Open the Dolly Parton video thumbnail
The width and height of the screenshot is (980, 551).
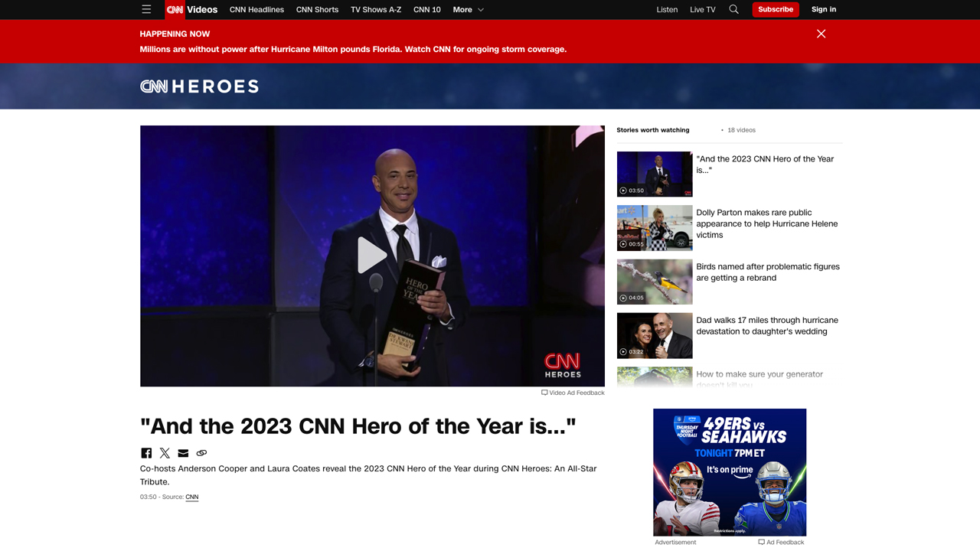click(x=655, y=228)
